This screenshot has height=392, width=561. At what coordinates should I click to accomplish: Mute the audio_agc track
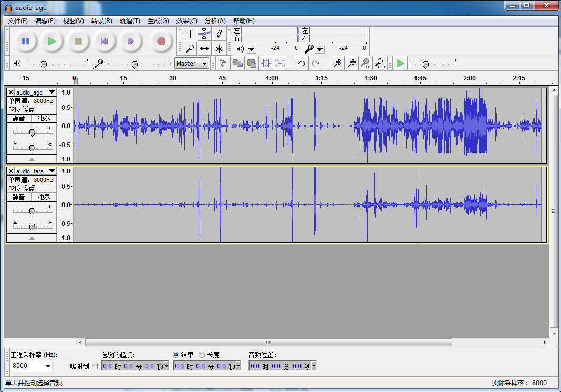point(19,118)
